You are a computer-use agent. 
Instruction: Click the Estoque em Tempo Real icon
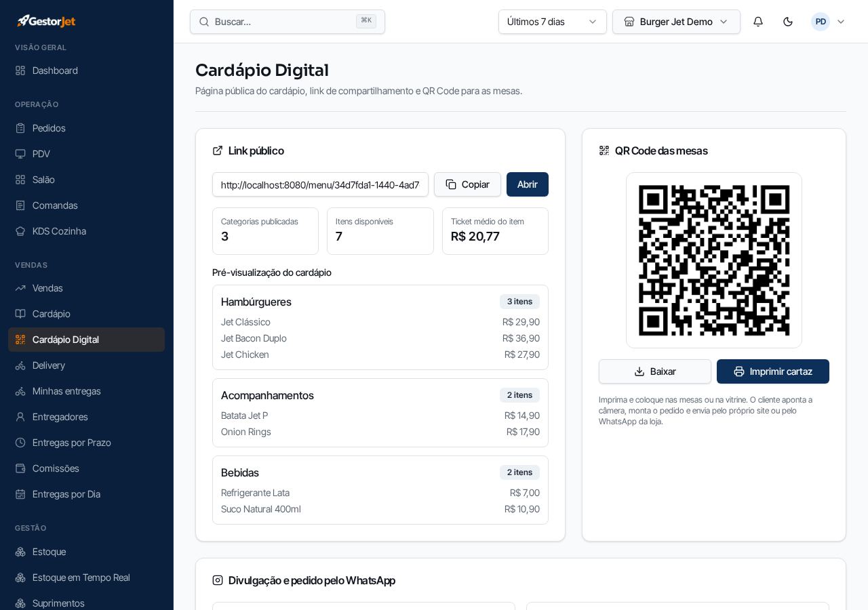point(20,577)
